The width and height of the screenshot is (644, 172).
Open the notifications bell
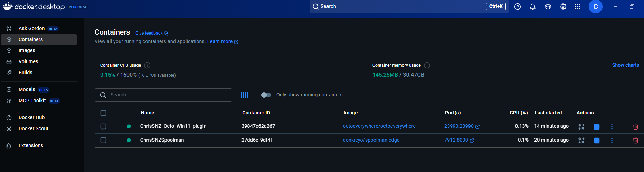click(x=532, y=7)
